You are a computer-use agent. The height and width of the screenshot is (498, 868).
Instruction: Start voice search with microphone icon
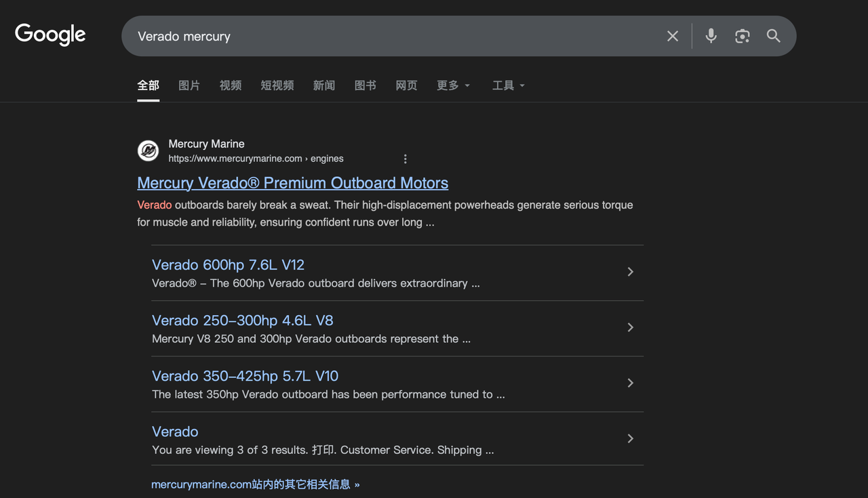point(710,36)
